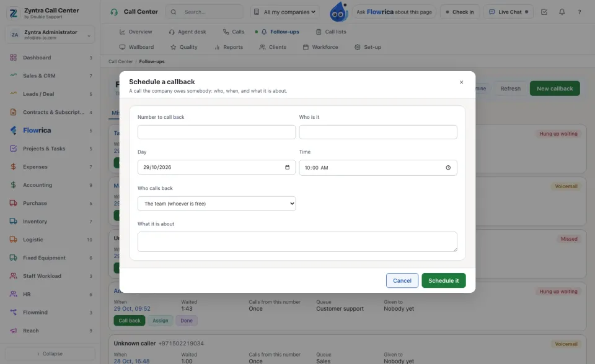Viewport: 595px width, 364px height.
Task: Click the 'Number to call back' field
Action: coord(217,132)
